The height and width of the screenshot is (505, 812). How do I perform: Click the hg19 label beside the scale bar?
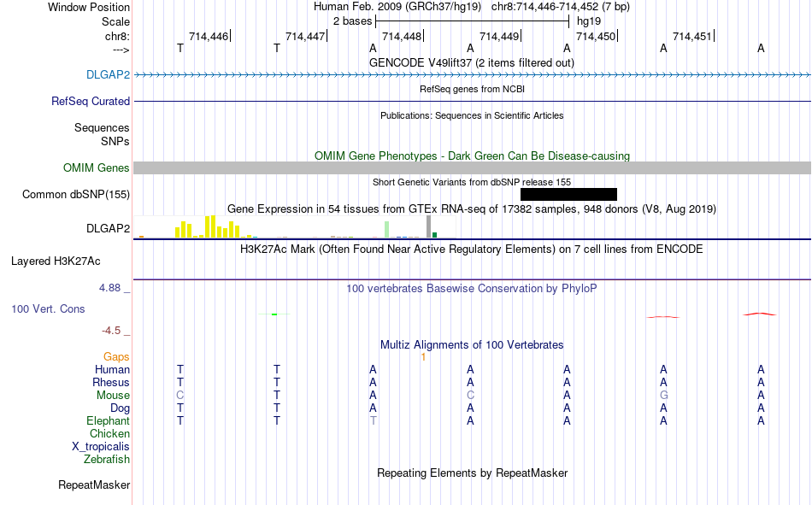click(x=589, y=21)
